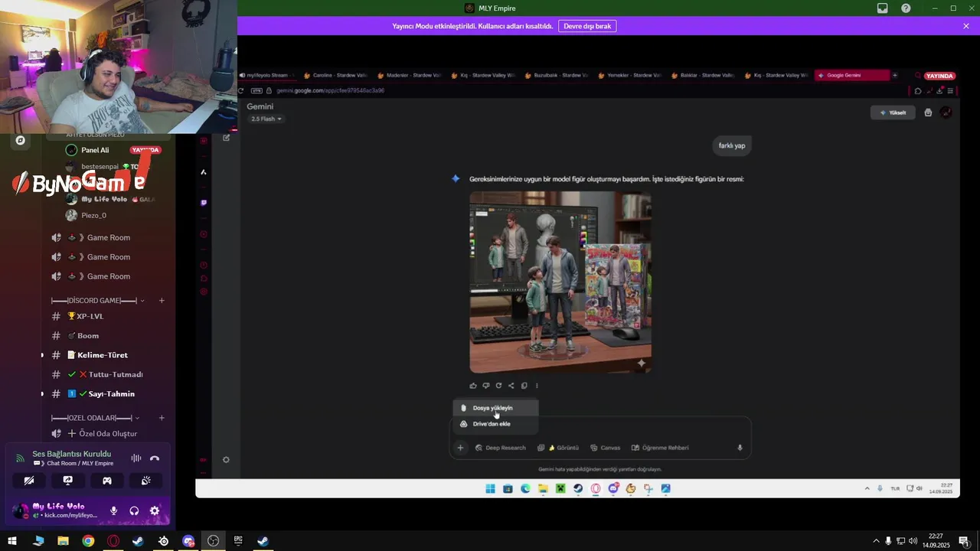
Task: Open the Discord inbox icon in title bar
Action: (882, 8)
